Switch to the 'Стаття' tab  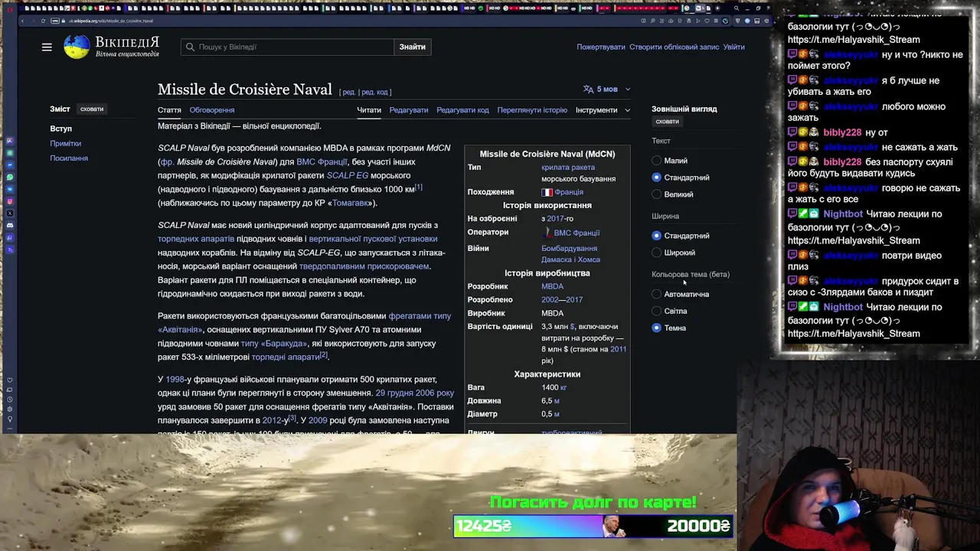[169, 110]
